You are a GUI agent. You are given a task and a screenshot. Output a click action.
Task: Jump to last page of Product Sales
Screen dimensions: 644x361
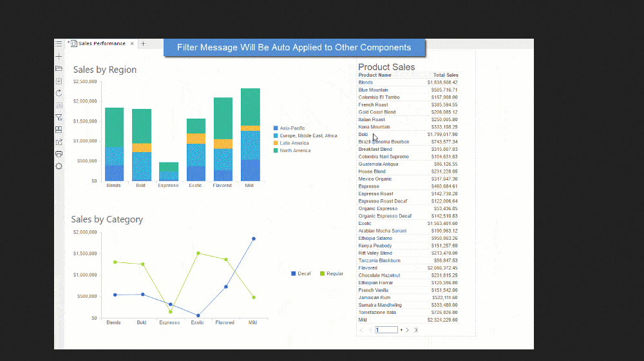pos(415,330)
